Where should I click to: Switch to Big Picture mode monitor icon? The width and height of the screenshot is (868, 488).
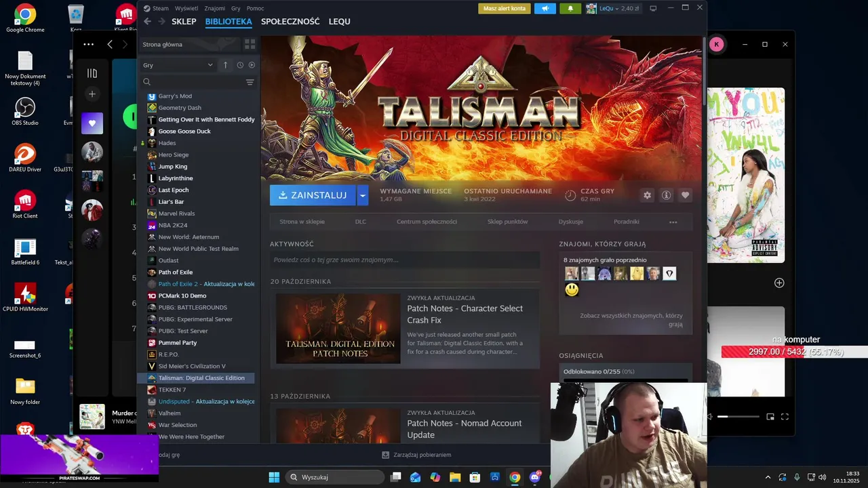click(653, 8)
